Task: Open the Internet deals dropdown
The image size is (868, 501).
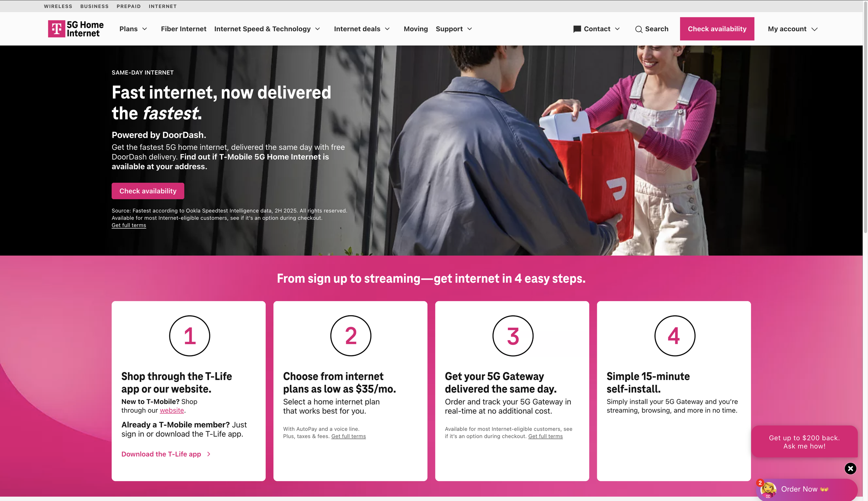Action: [x=362, y=29]
